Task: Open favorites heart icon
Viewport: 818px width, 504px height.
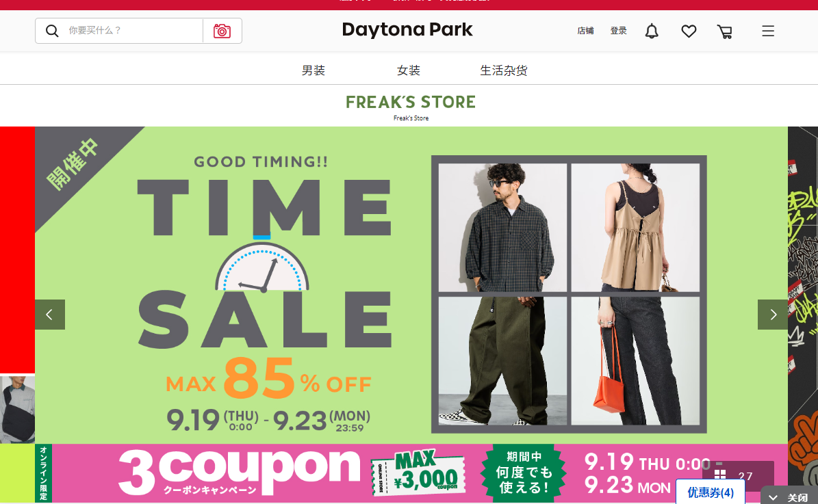Action: [x=689, y=31]
